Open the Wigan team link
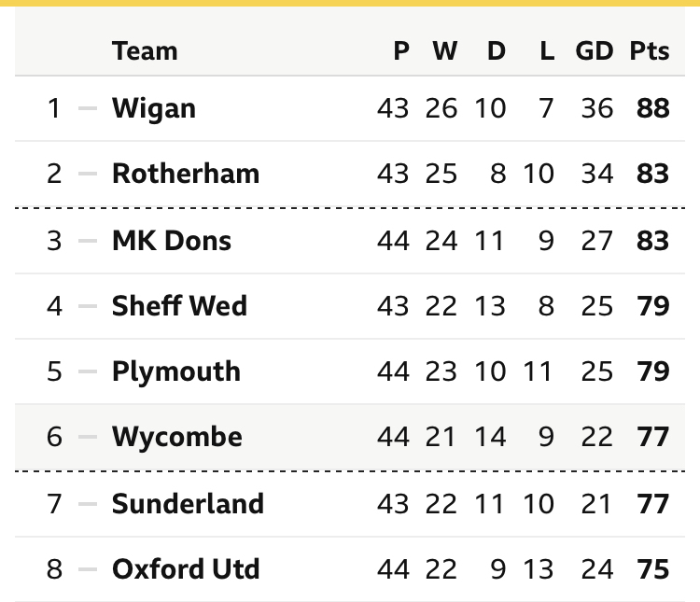This screenshot has height=602, width=700. point(154,109)
